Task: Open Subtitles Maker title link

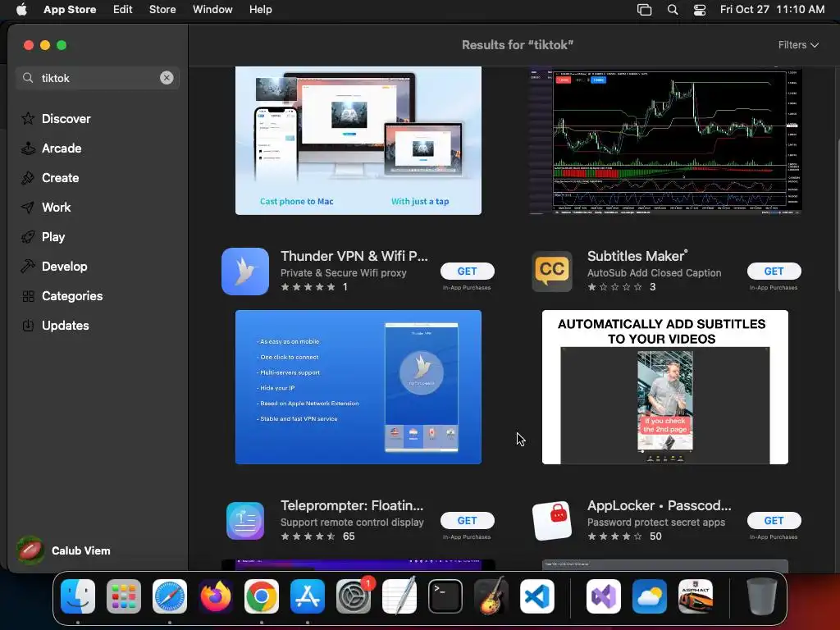Action: pyautogui.click(x=637, y=256)
